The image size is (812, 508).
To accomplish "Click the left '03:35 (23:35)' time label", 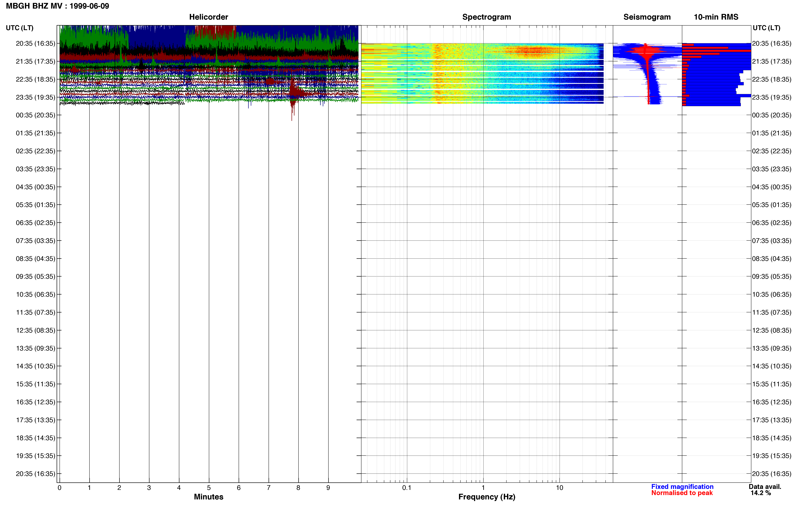I will [x=36, y=169].
